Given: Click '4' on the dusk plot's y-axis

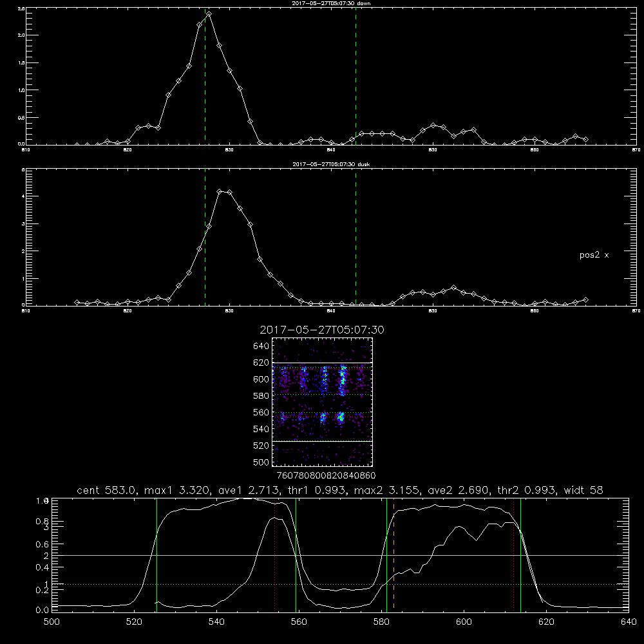Looking at the screenshot, I should 23,196.
